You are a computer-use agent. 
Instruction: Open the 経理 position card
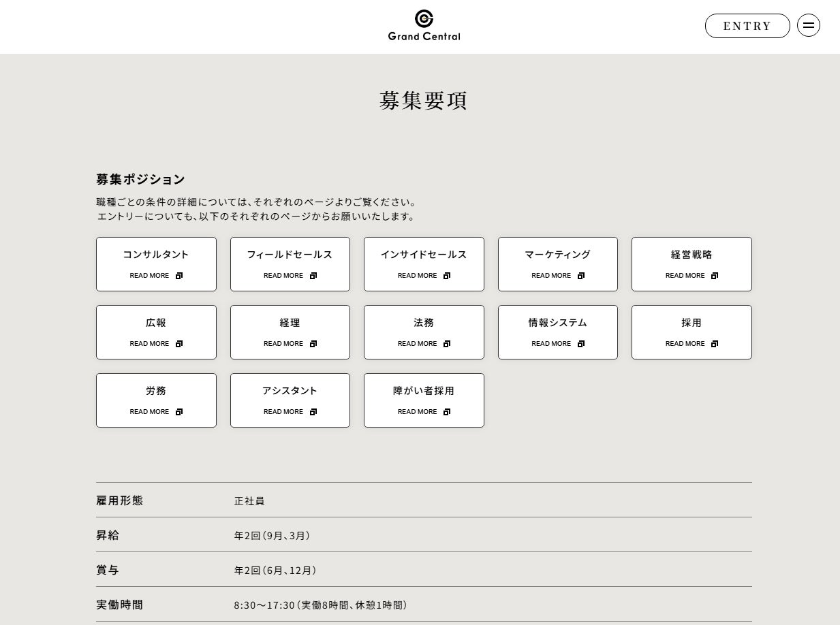pos(290,332)
